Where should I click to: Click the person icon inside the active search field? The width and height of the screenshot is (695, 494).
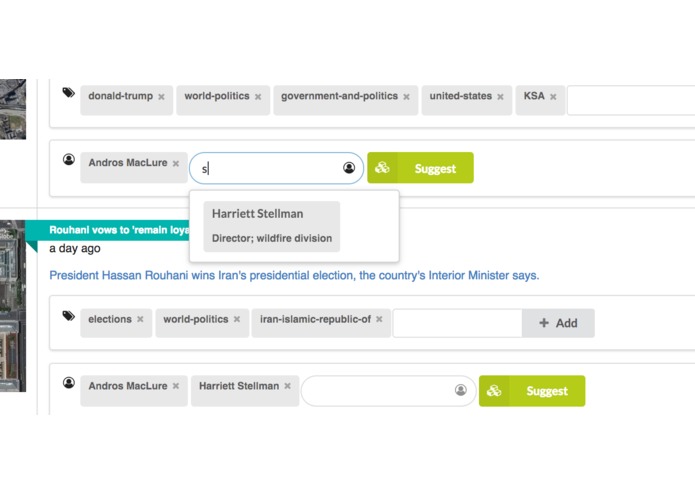[x=349, y=167]
